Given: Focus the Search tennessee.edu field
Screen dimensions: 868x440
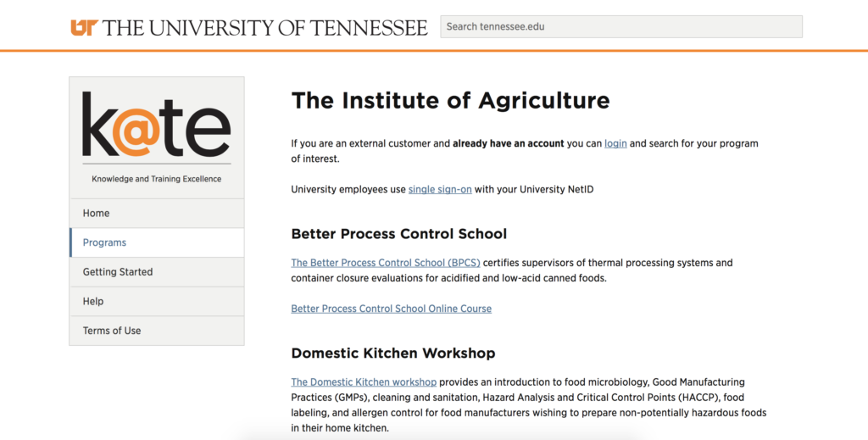Looking at the screenshot, I should point(621,26).
